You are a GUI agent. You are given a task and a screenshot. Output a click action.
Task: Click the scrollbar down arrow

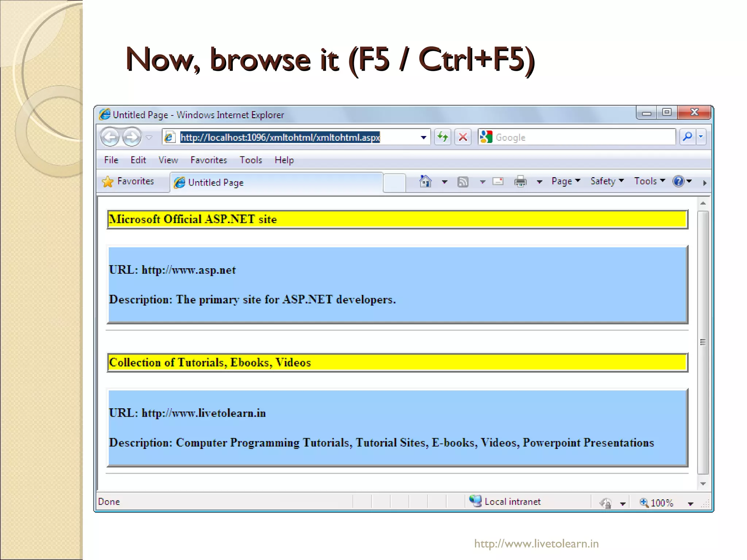tap(703, 484)
